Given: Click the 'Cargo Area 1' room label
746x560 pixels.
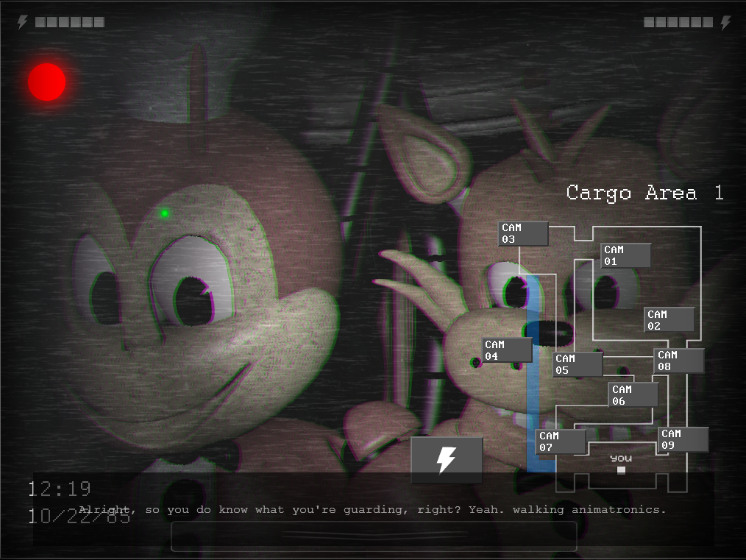Looking at the screenshot, I should (644, 193).
